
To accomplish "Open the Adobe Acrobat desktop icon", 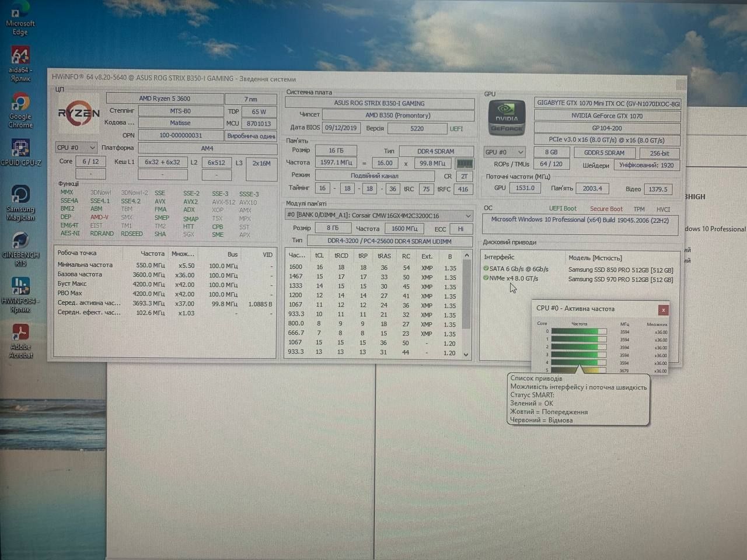I will pyautogui.click(x=20, y=340).
